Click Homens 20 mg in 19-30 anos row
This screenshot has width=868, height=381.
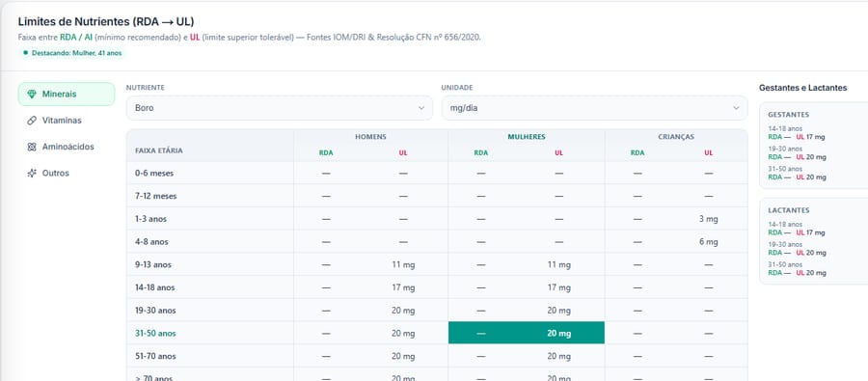(403, 311)
